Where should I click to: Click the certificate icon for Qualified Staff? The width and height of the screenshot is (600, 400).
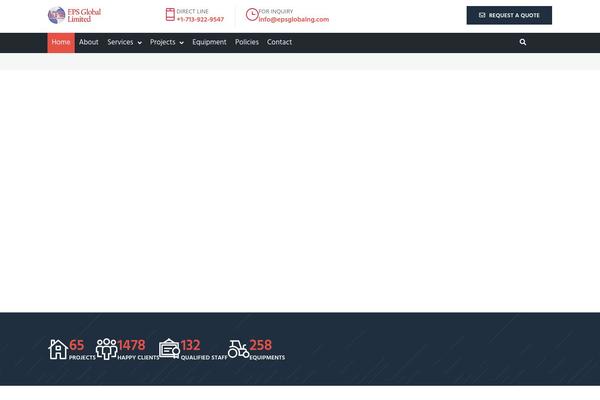169,348
